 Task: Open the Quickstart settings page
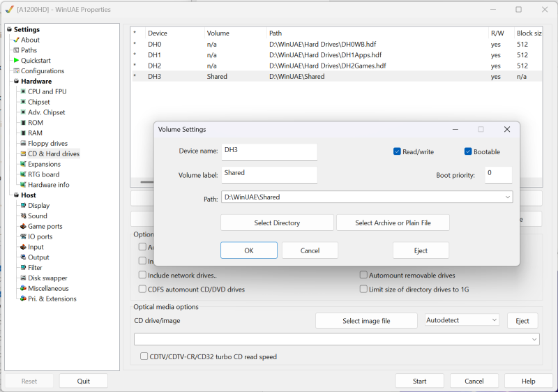[36, 61]
